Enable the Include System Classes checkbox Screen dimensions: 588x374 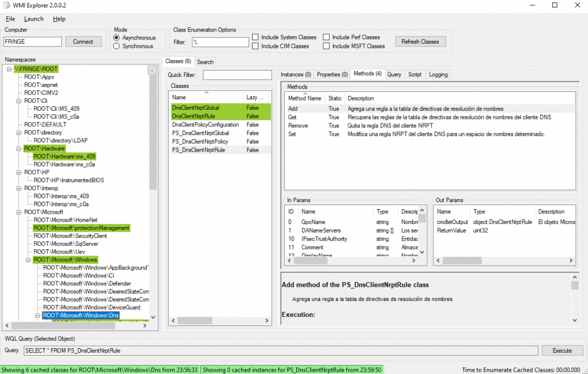point(256,37)
